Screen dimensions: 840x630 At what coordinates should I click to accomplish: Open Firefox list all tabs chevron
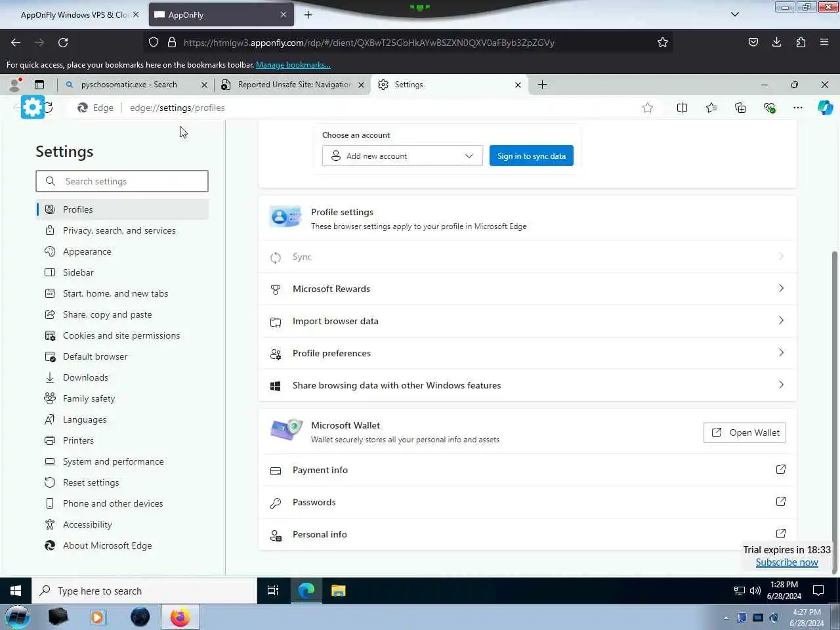click(735, 14)
